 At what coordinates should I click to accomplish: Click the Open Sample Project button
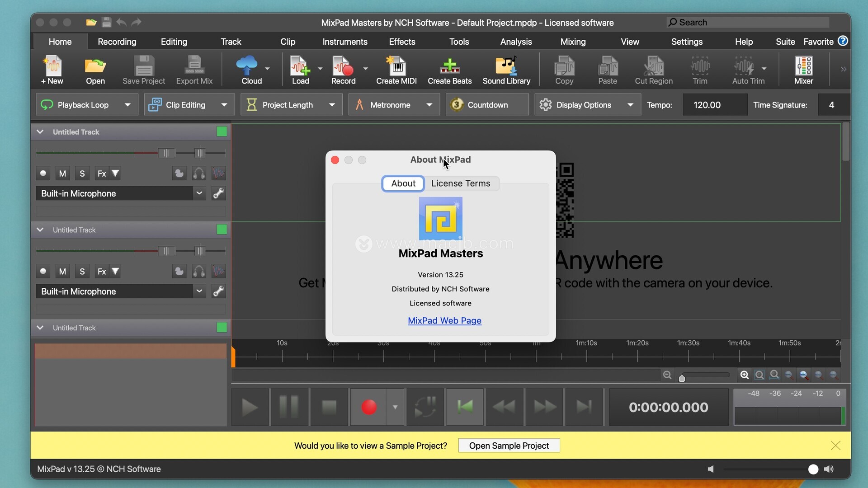click(509, 446)
